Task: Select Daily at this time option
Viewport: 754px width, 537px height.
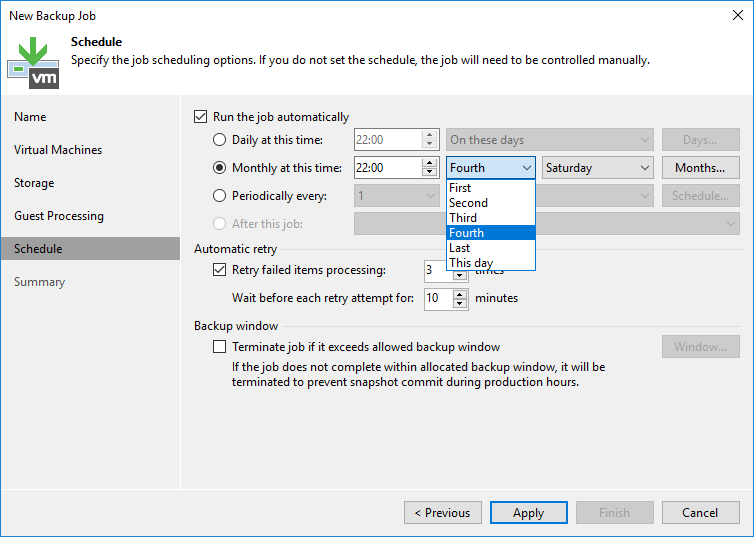Action: click(x=220, y=140)
